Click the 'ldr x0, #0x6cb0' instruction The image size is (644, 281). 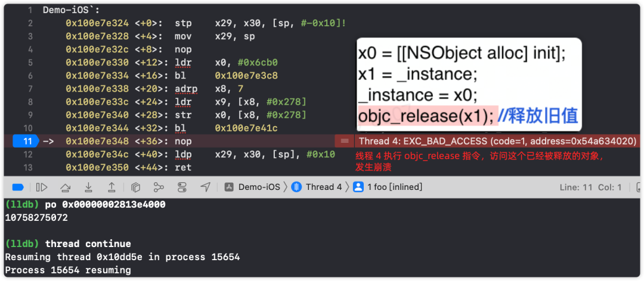(x=226, y=63)
